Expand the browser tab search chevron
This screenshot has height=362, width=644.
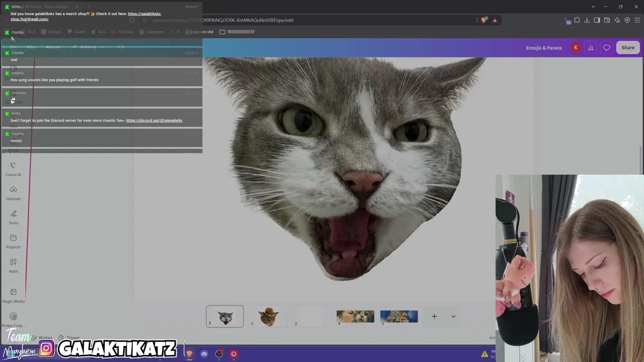pyautogui.click(x=593, y=7)
